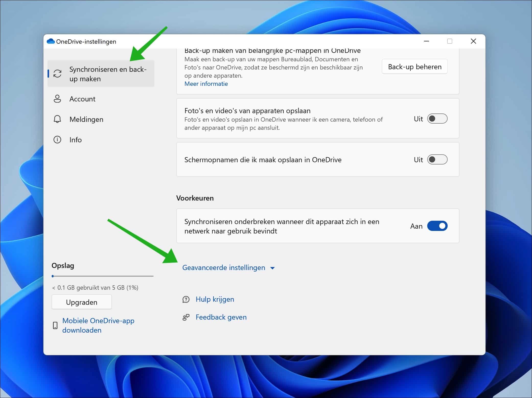Click the OneDrive cloud icon in the titlebar
This screenshot has width=532, height=398.
point(51,41)
